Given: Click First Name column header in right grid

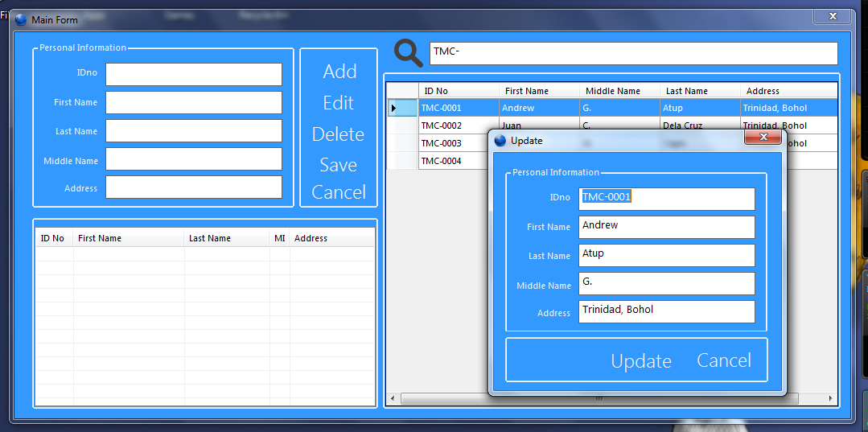Looking at the screenshot, I should [x=539, y=91].
